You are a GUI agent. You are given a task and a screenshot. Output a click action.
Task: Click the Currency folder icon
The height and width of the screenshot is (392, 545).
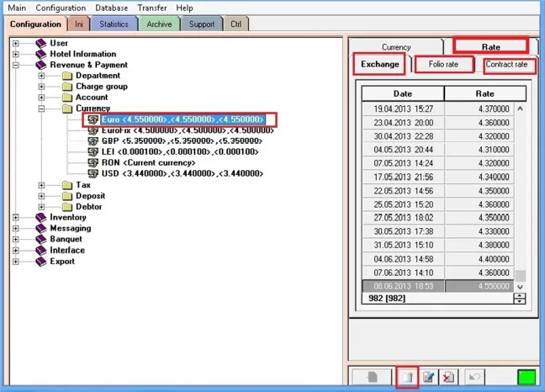67,109
